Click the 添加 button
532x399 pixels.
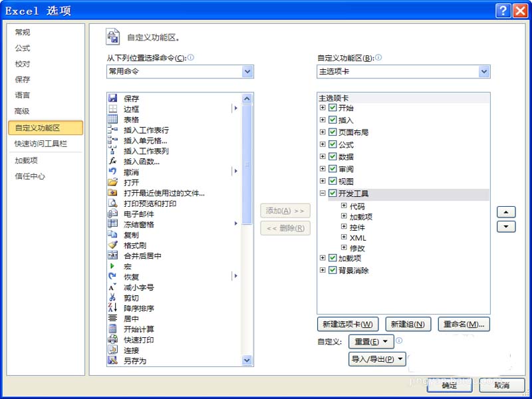(x=285, y=211)
